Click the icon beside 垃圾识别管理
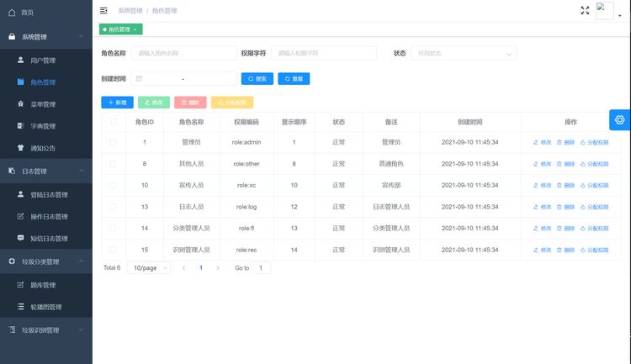 click(12, 330)
